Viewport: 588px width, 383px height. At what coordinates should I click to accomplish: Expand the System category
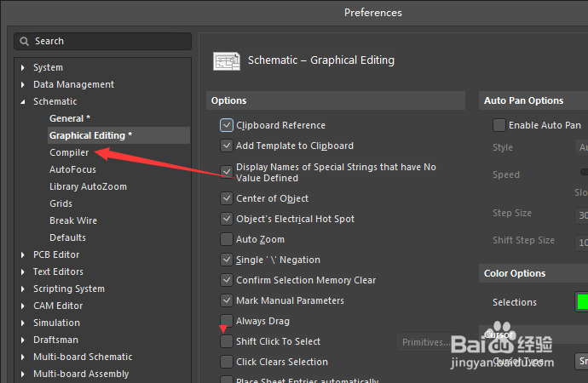click(24, 67)
